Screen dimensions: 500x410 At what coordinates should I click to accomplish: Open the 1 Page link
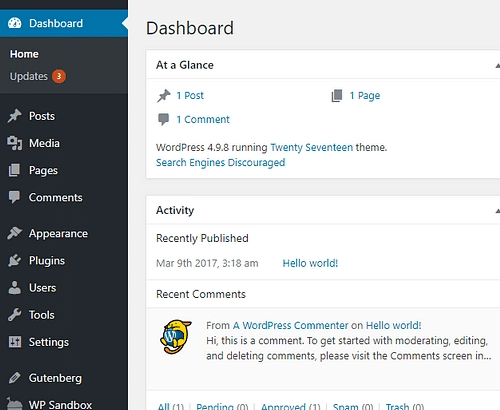tap(365, 96)
